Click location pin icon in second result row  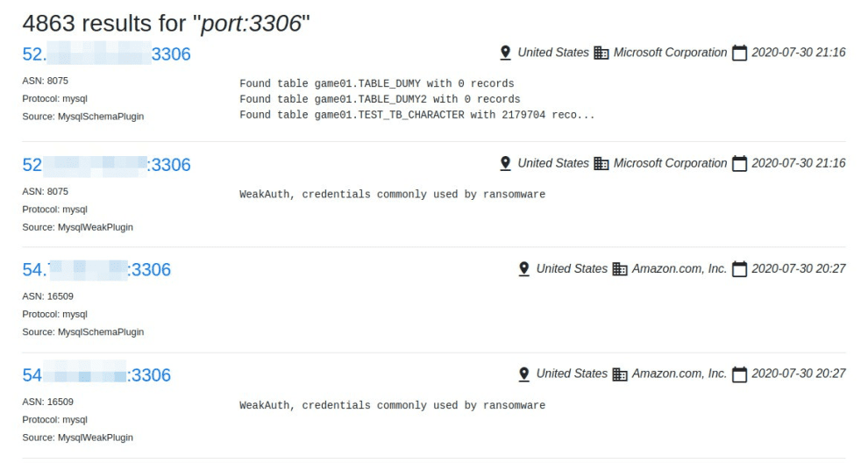[505, 163]
